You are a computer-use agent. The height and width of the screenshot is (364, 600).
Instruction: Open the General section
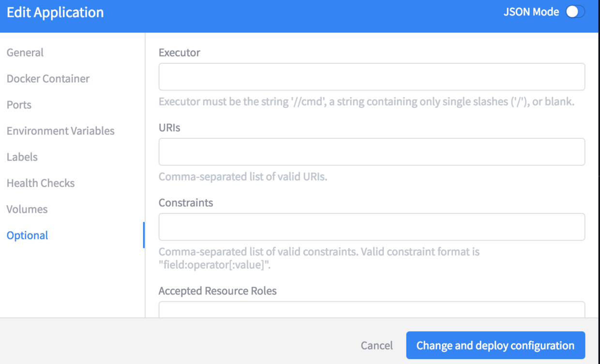(25, 53)
